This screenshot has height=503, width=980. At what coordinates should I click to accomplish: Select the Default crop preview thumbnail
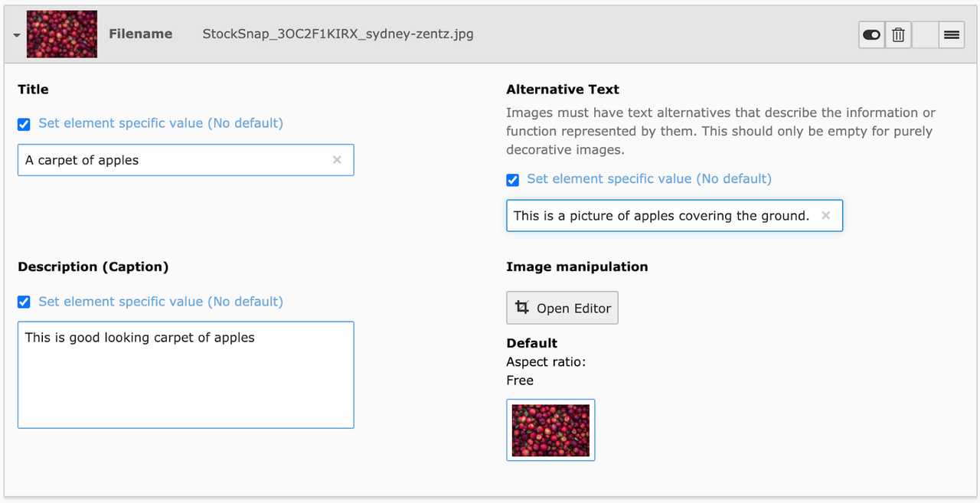pos(550,430)
